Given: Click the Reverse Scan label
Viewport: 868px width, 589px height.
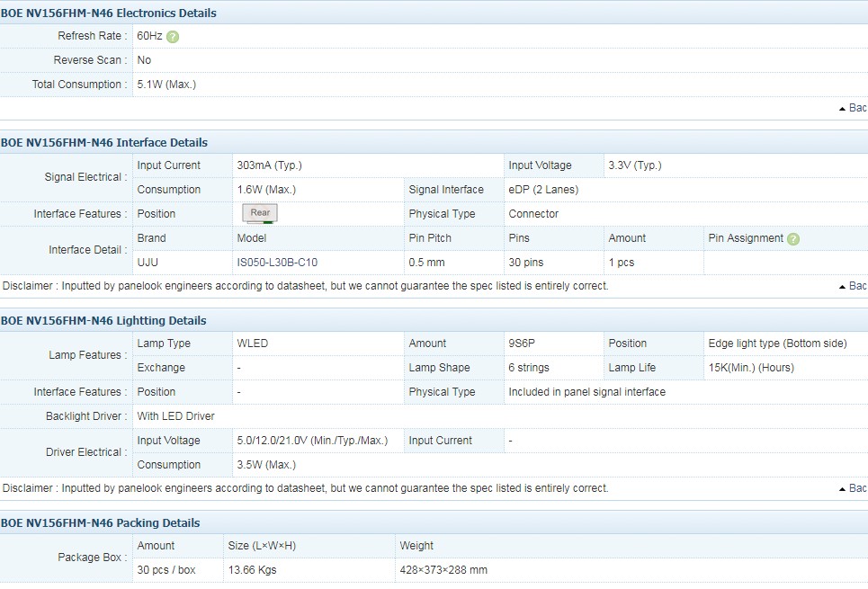Looking at the screenshot, I should point(90,60).
